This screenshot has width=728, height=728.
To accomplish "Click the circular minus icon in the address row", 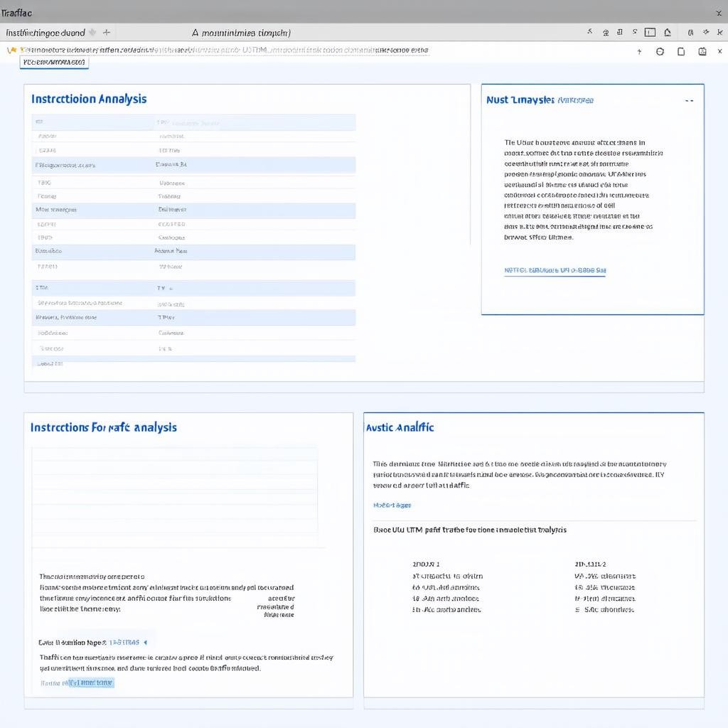I will pos(660,51).
